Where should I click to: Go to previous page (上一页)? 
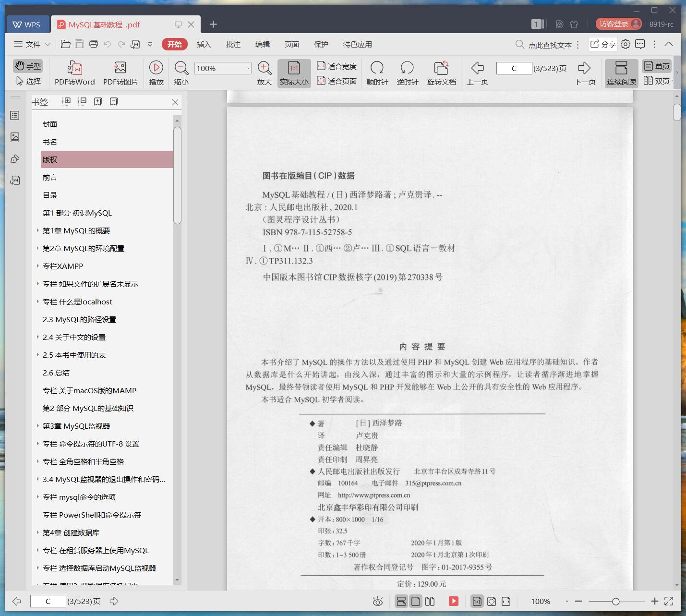tap(477, 73)
